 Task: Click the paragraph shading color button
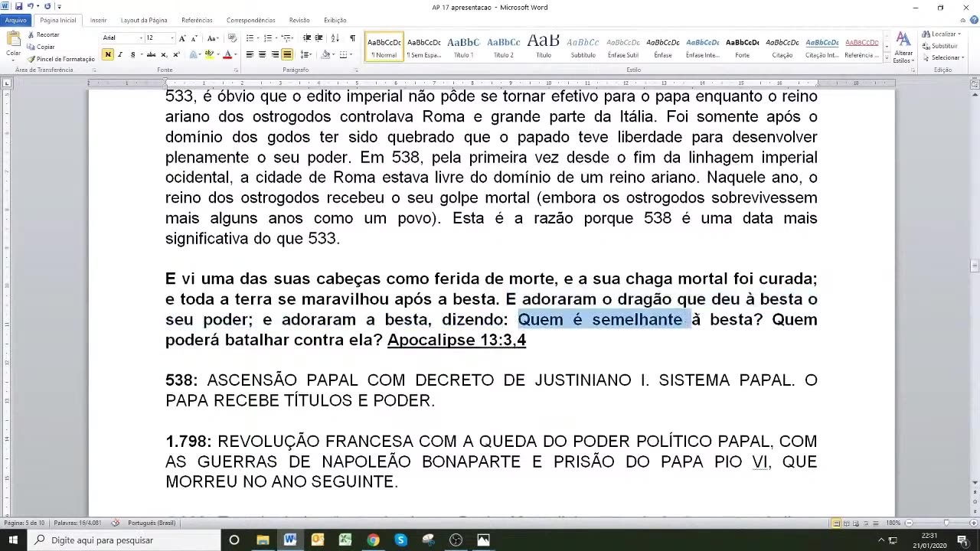325,54
